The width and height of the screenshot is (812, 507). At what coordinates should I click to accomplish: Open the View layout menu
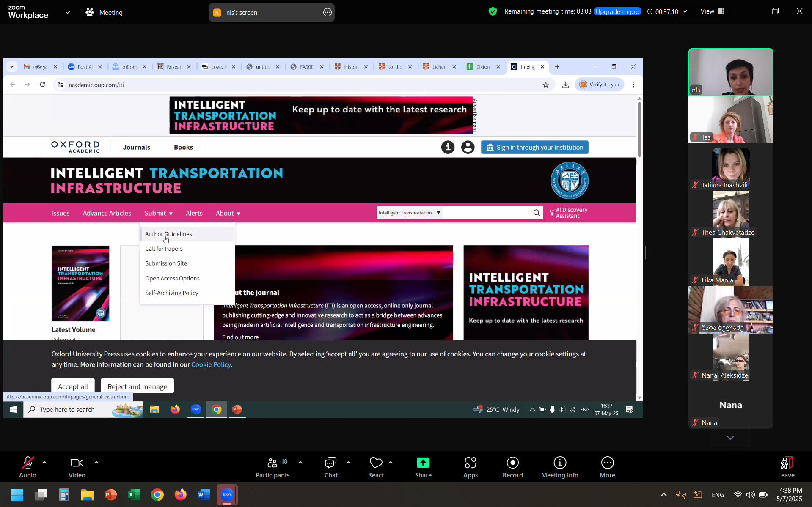click(713, 11)
